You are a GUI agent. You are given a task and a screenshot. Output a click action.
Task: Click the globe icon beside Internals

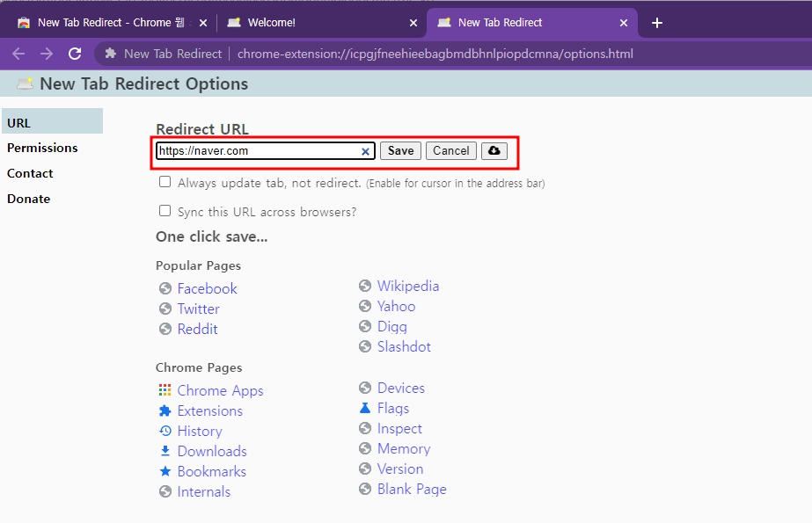coord(165,491)
